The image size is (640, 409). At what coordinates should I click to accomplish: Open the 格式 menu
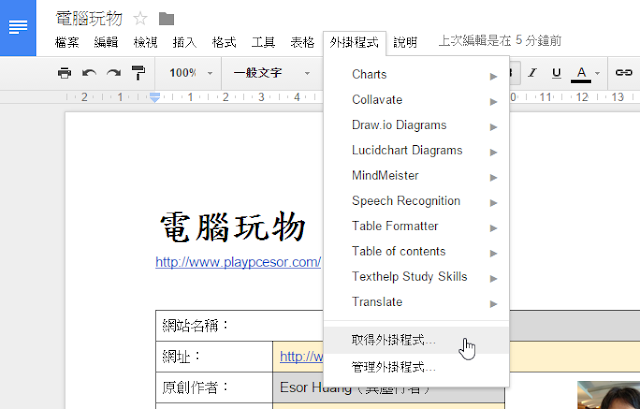[x=224, y=42]
